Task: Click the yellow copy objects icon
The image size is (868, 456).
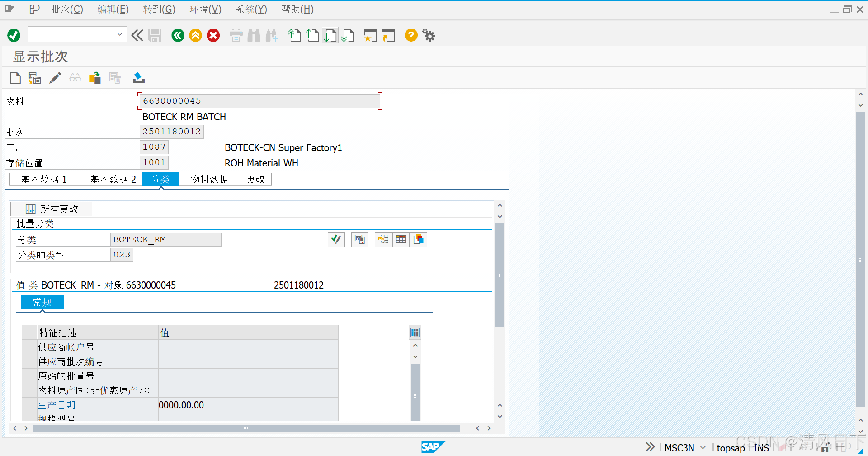Action: tap(95, 78)
